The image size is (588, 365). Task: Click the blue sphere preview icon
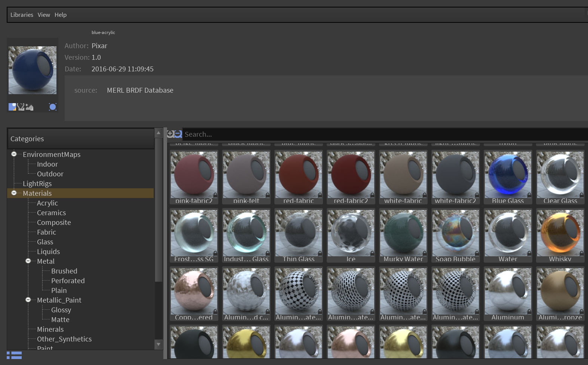53,107
